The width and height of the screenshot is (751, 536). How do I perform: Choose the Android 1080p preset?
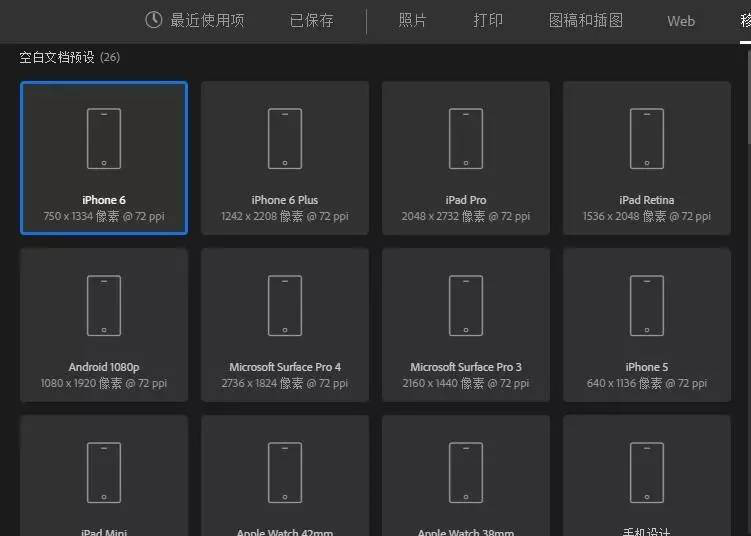coord(104,325)
